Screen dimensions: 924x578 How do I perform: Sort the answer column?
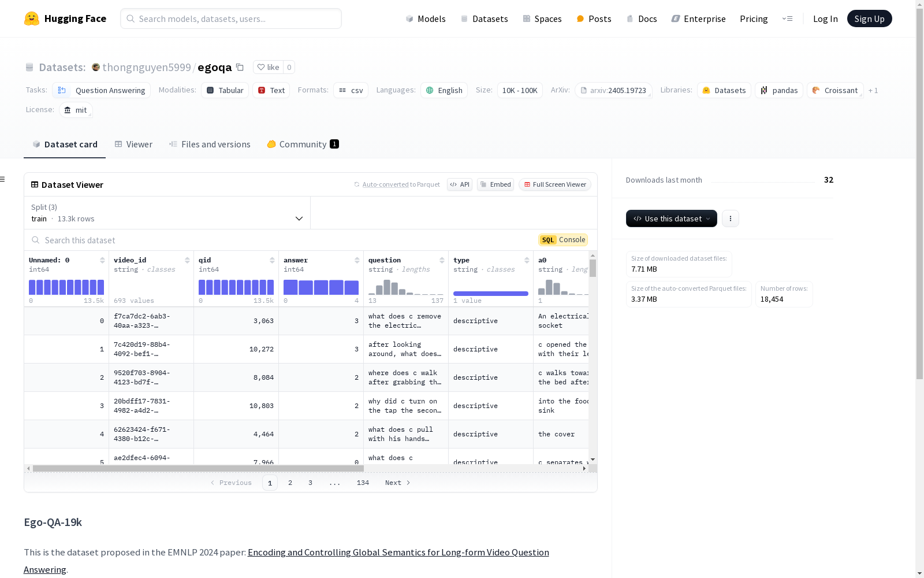[357, 260]
